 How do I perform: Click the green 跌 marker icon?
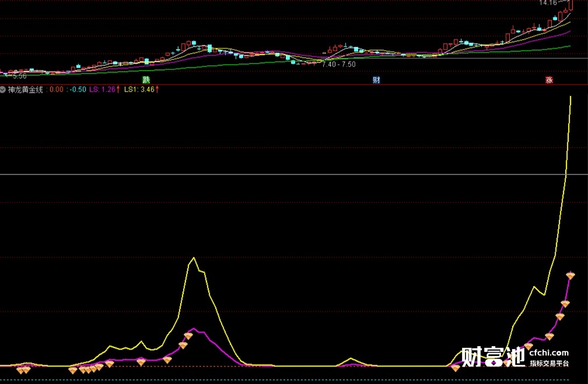tap(146, 80)
